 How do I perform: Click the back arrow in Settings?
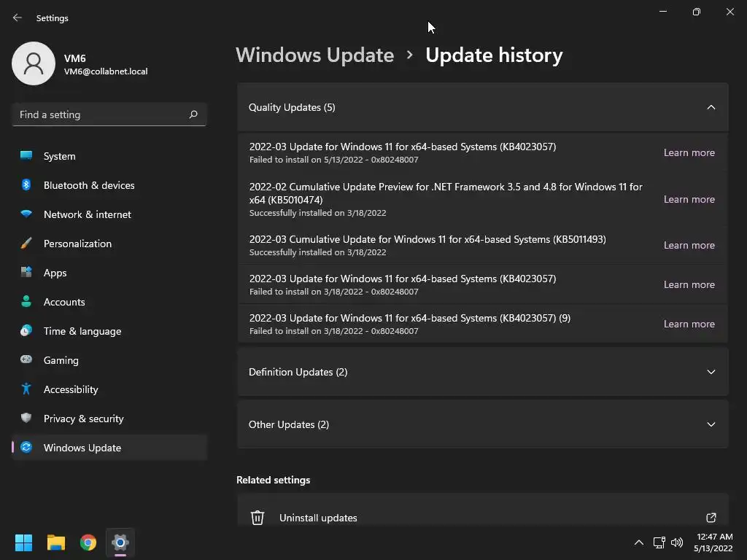coord(18,17)
